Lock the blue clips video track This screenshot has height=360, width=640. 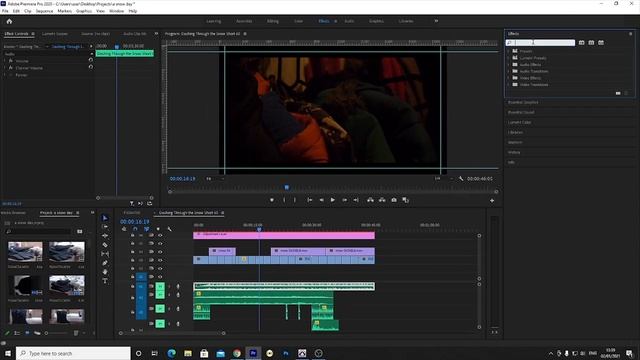[x=132, y=260]
